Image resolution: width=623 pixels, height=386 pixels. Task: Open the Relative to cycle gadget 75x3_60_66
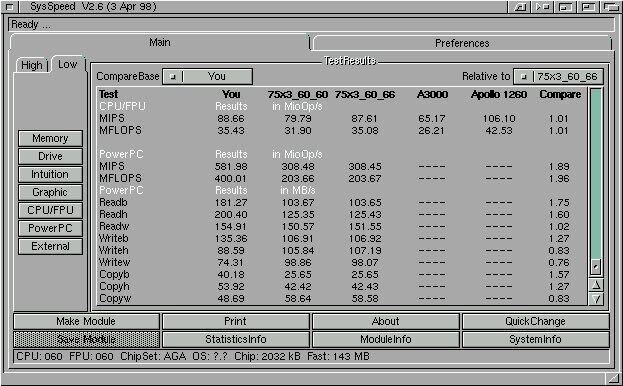558,76
